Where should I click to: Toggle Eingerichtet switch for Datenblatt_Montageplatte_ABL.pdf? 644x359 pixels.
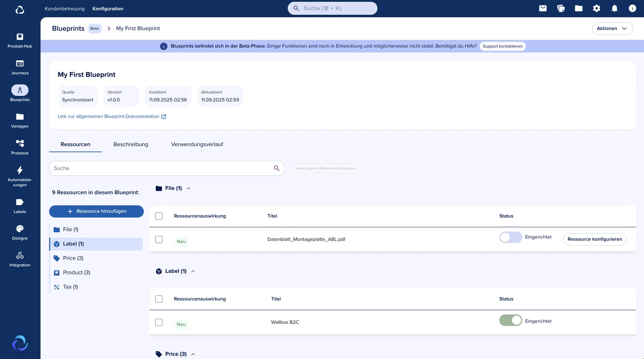pos(511,237)
